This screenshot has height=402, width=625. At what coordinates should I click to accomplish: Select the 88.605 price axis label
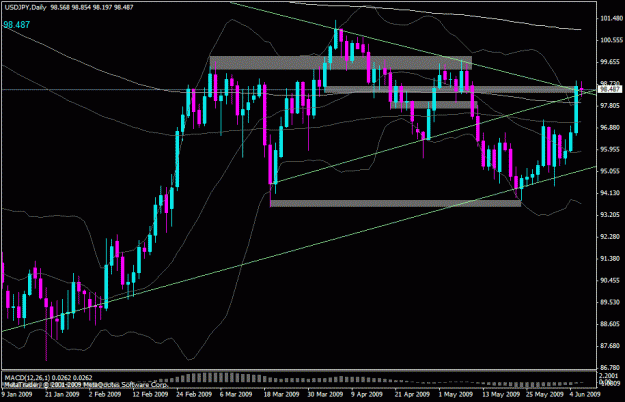[x=611, y=324]
